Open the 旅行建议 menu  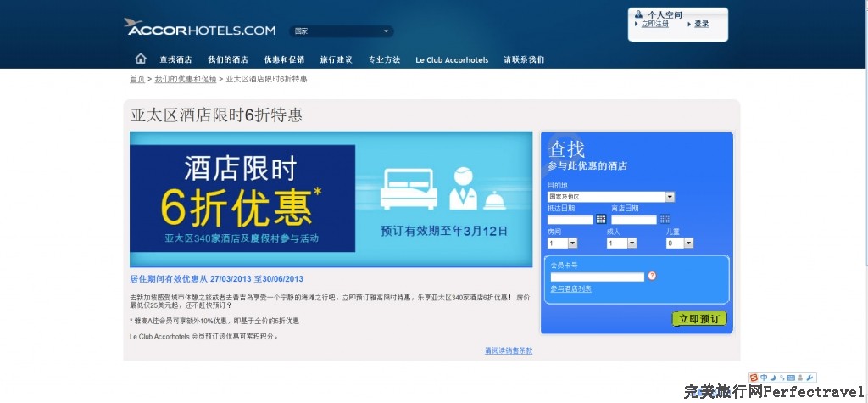pos(336,60)
